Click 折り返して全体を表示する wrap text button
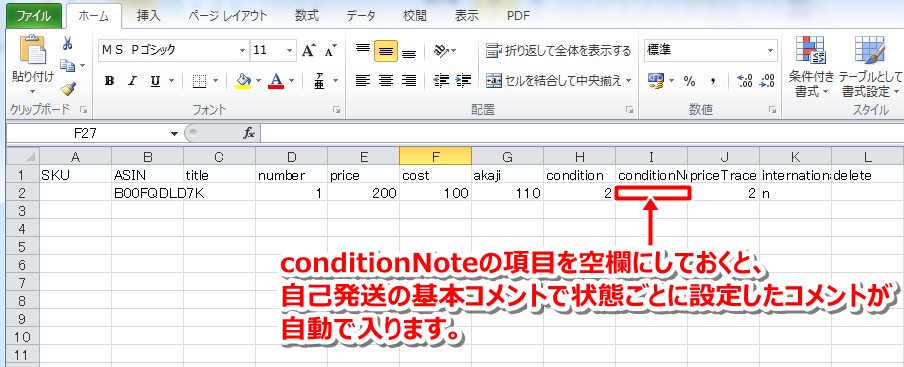This screenshot has width=904, height=367. (559, 51)
